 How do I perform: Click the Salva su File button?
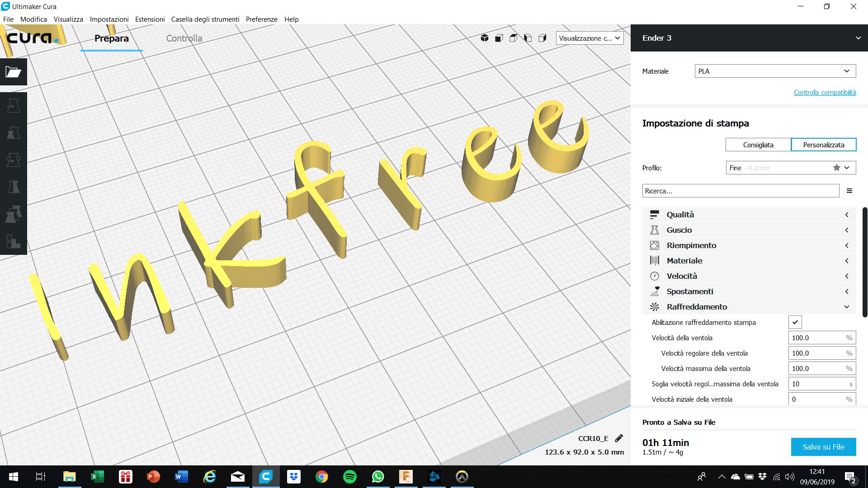(823, 446)
